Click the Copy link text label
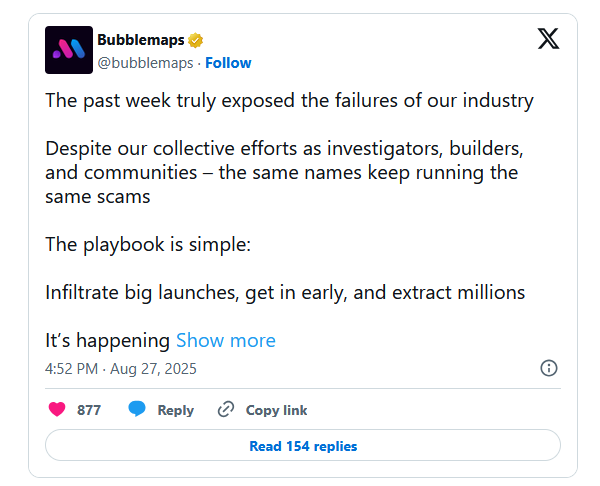This screenshot has height=486, width=600. 276,410
